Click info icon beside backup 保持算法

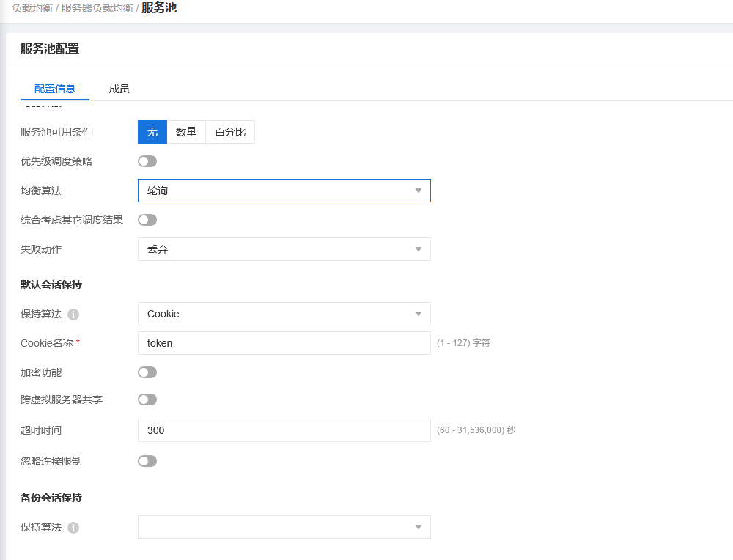73,528
